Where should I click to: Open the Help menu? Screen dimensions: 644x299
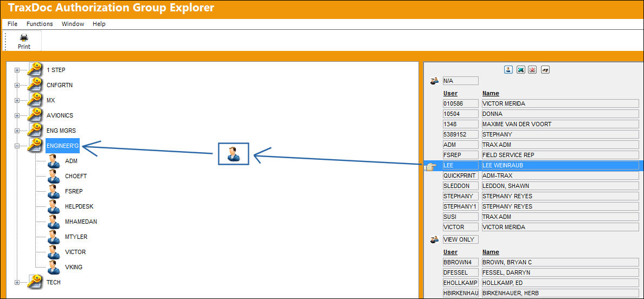tap(99, 24)
